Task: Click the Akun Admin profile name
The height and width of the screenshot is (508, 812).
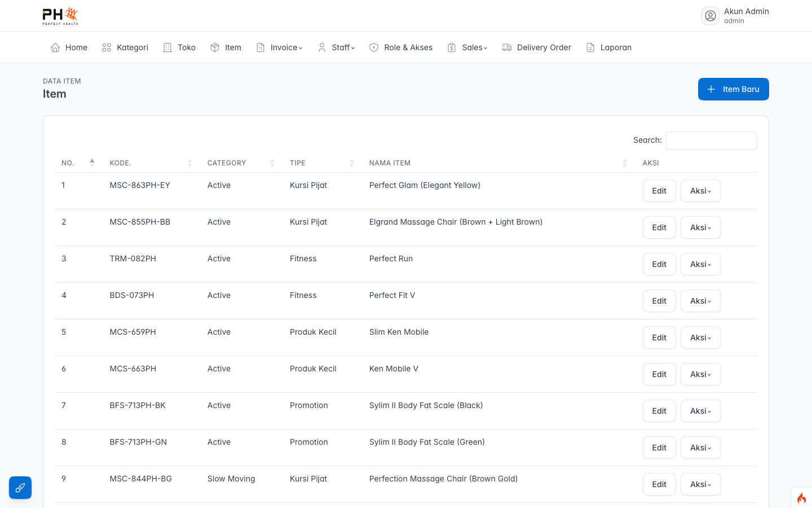Action: tap(747, 11)
